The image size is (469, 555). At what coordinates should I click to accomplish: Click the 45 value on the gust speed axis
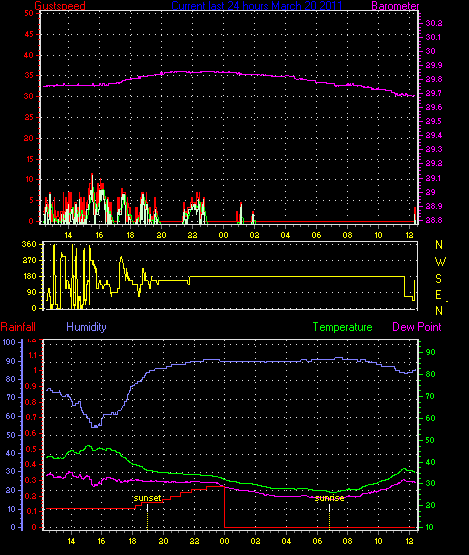(x=29, y=34)
